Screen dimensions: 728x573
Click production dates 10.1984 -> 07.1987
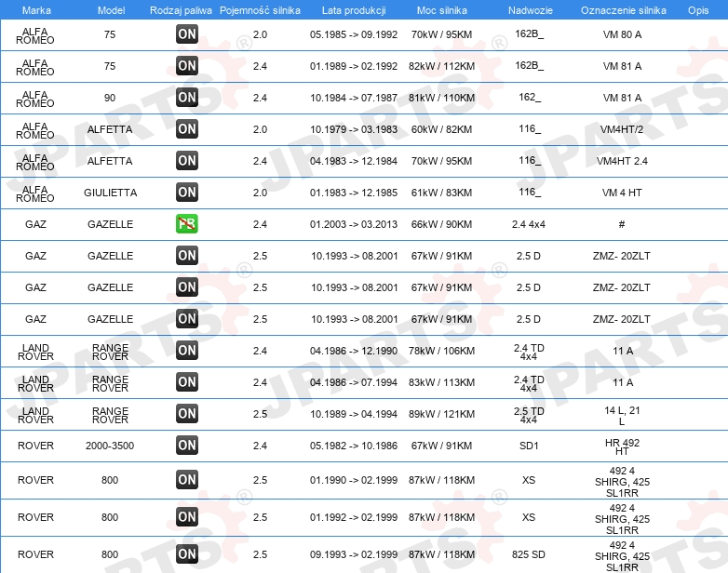pyautogui.click(x=354, y=98)
